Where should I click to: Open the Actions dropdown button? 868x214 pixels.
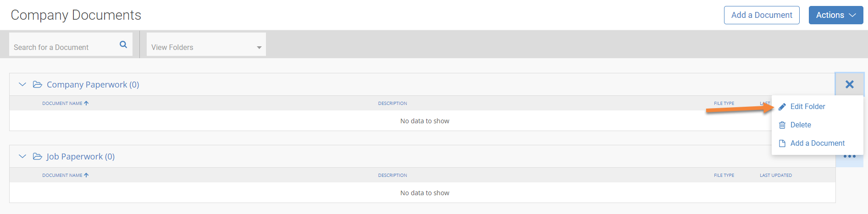[x=835, y=15]
